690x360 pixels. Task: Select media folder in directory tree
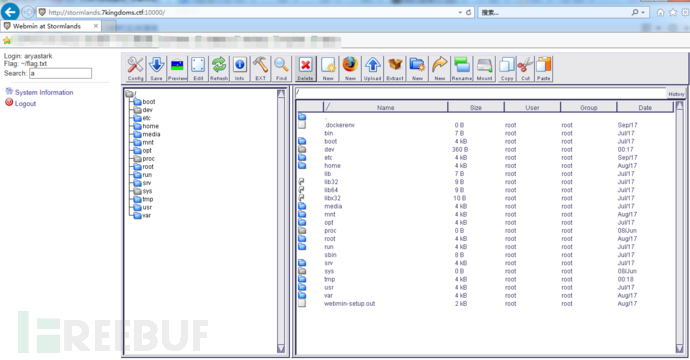click(147, 134)
